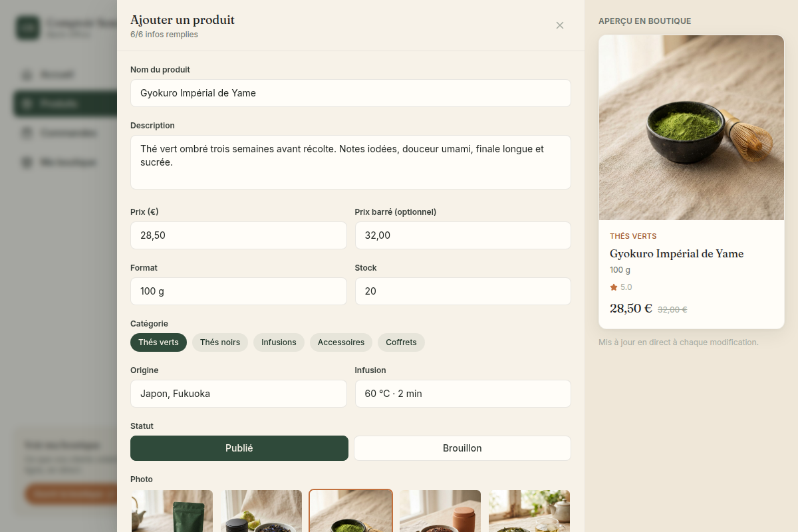Edit the Prix (€) field
The image size is (798, 532).
click(239, 235)
